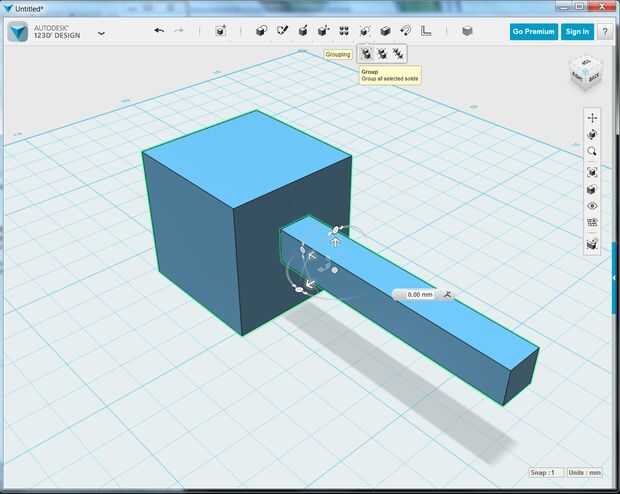Click the Fit All view icon
Image resolution: width=620 pixels, height=494 pixels.
point(592,171)
